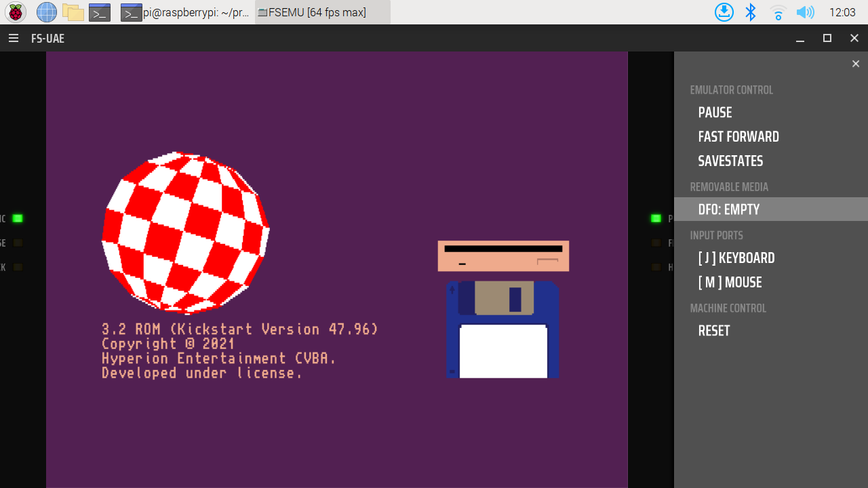This screenshot has height=488, width=868.
Task: Close the emulator side panel
Action: point(855,64)
